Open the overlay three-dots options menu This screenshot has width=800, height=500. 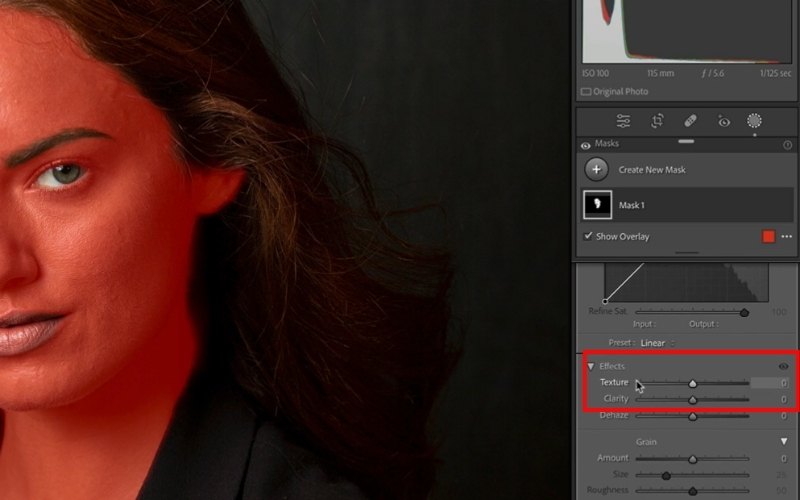click(786, 236)
